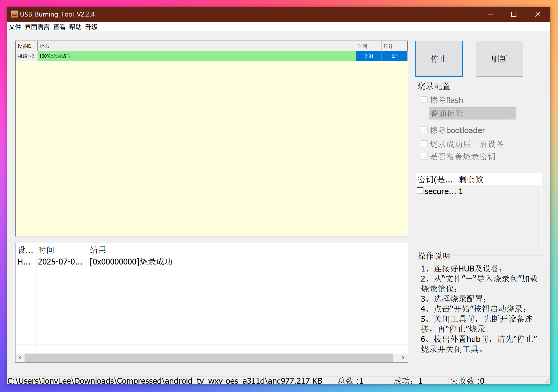Open the 查看 menu
This screenshot has width=558, height=392.
59,27
